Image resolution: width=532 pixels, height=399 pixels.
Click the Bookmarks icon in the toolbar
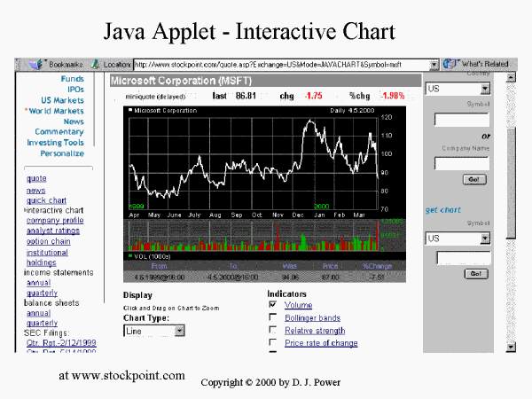coord(38,65)
